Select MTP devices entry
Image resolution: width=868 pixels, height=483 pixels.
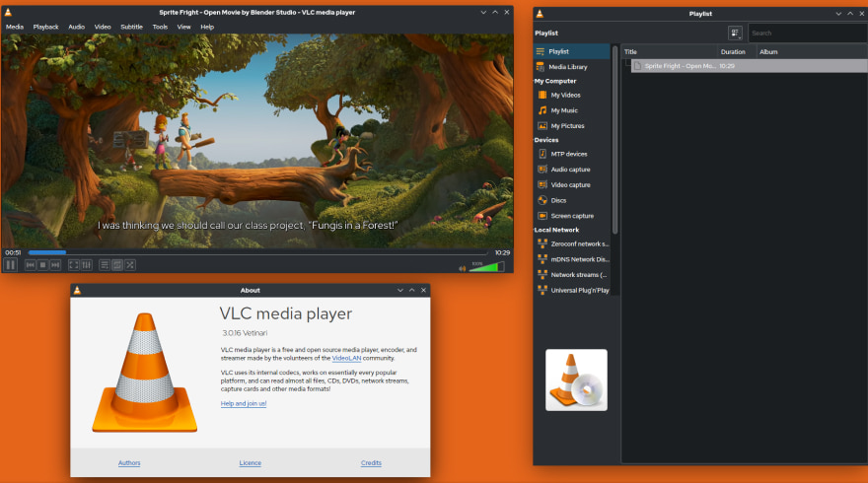(x=572, y=155)
